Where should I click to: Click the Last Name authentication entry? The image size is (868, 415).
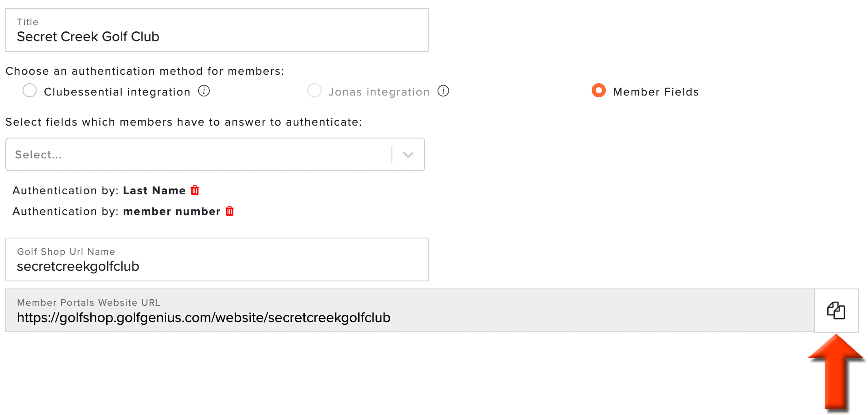(99, 191)
